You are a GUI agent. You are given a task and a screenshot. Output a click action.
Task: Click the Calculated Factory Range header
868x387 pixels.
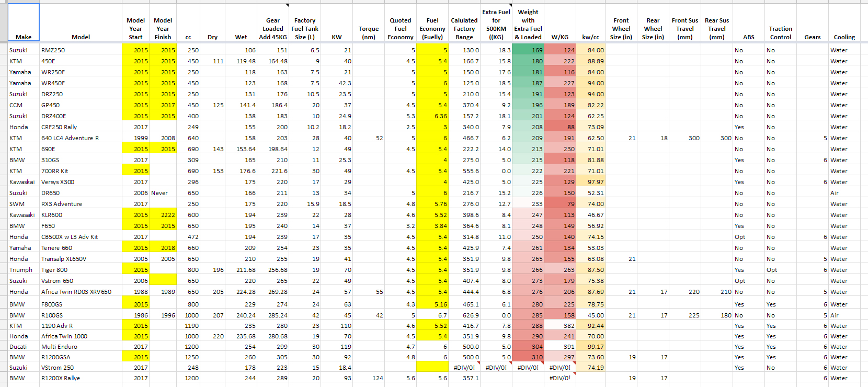click(x=464, y=22)
